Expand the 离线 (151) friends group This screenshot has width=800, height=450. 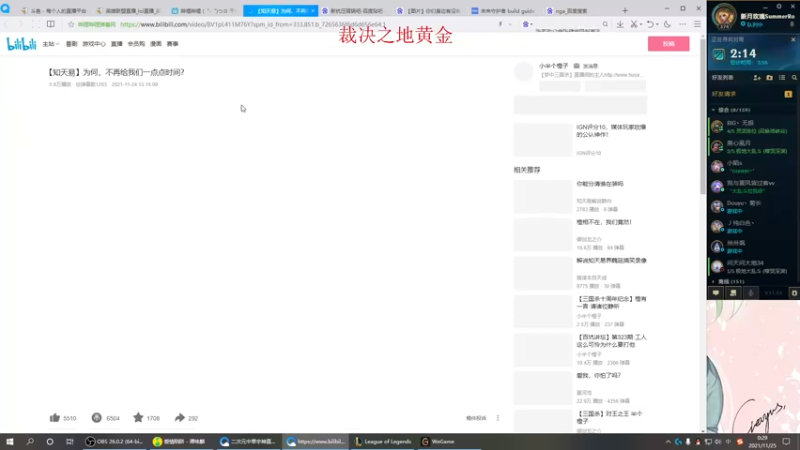[x=713, y=281]
